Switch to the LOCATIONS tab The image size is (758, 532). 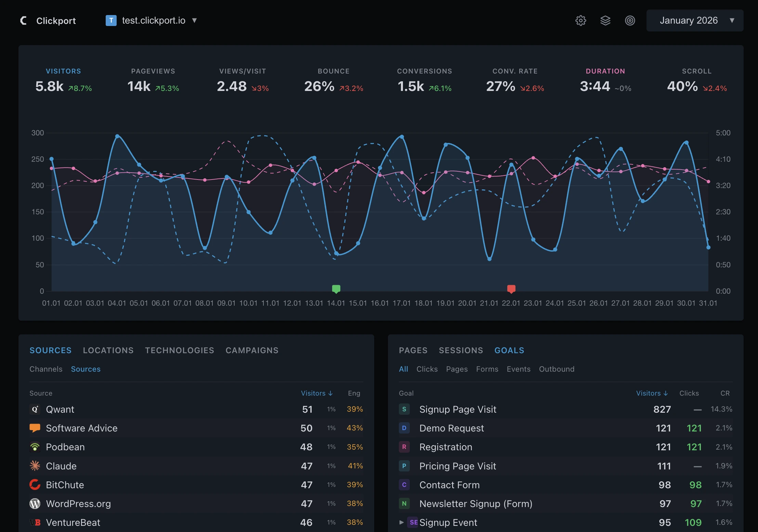click(108, 350)
